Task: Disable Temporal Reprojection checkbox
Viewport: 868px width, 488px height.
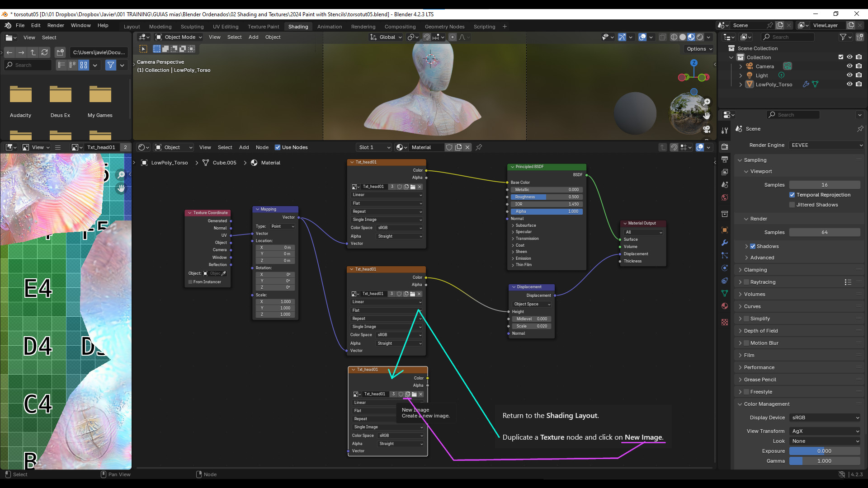Action: tap(792, 195)
